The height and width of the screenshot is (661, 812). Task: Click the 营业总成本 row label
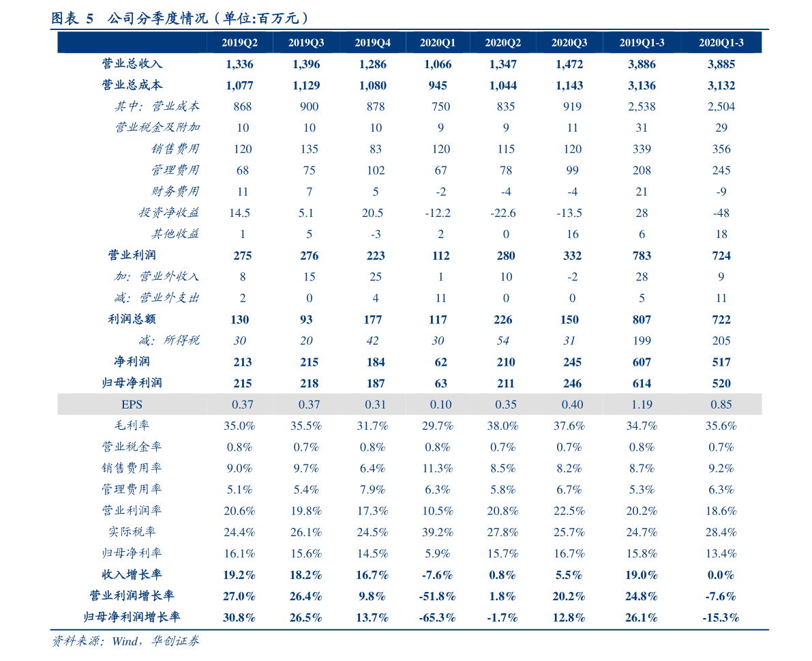pyautogui.click(x=132, y=85)
